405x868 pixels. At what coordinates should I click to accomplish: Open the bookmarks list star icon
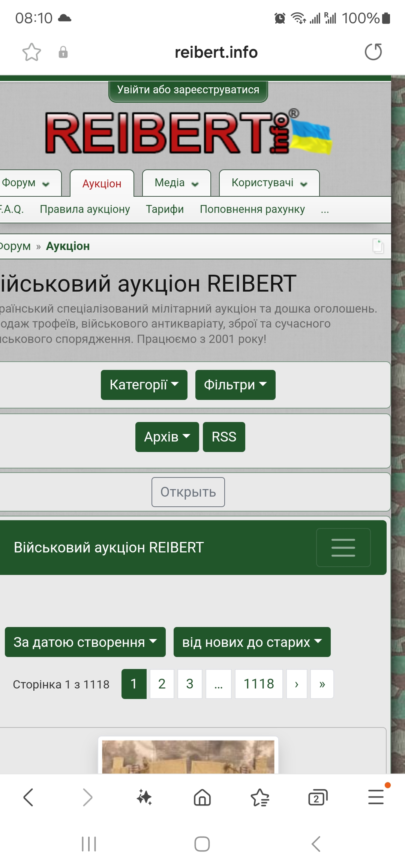pyautogui.click(x=260, y=797)
